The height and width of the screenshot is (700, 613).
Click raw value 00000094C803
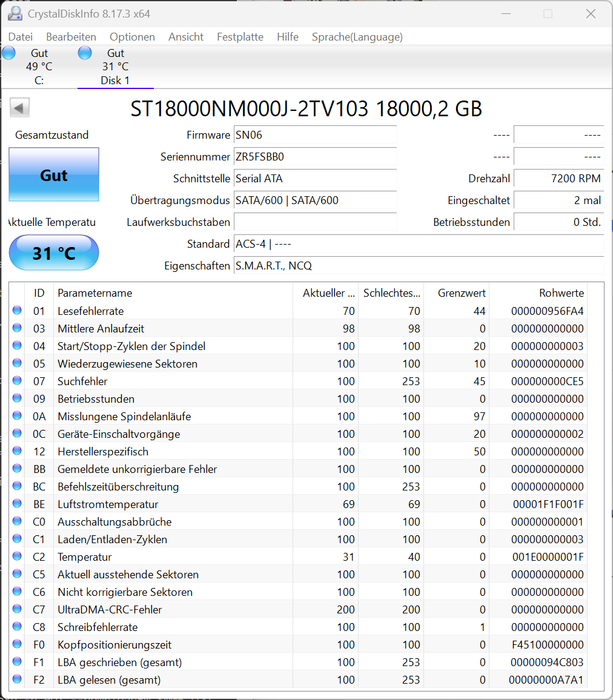click(548, 662)
